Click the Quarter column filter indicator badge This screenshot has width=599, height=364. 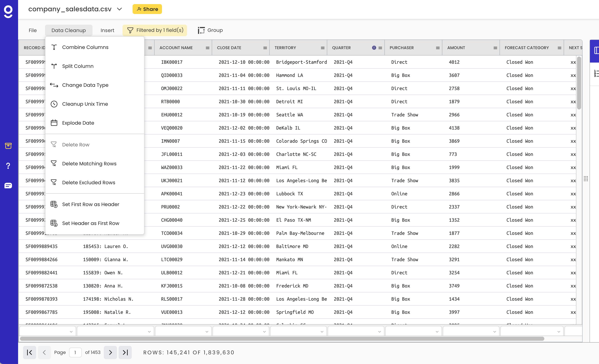click(x=374, y=48)
